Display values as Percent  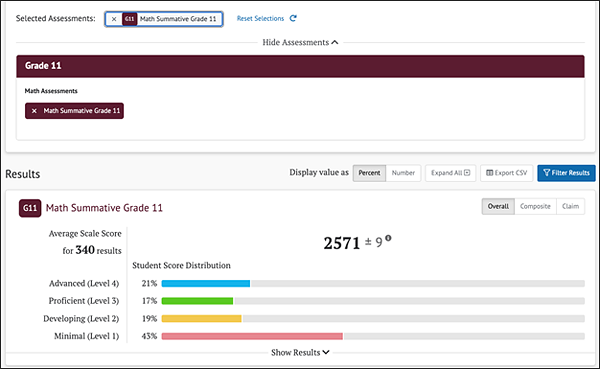click(369, 173)
